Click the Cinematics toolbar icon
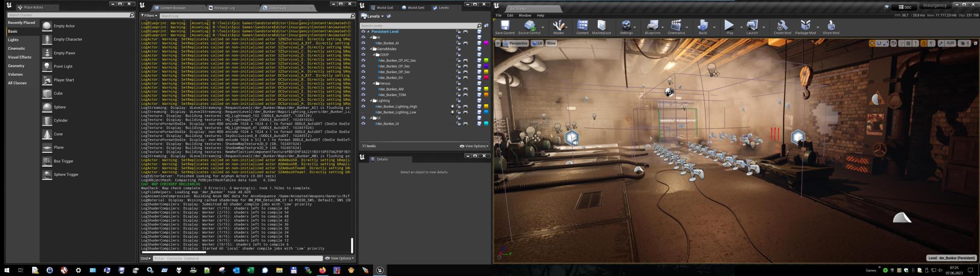Viewport: 980px width, 276px height. [676, 27]
